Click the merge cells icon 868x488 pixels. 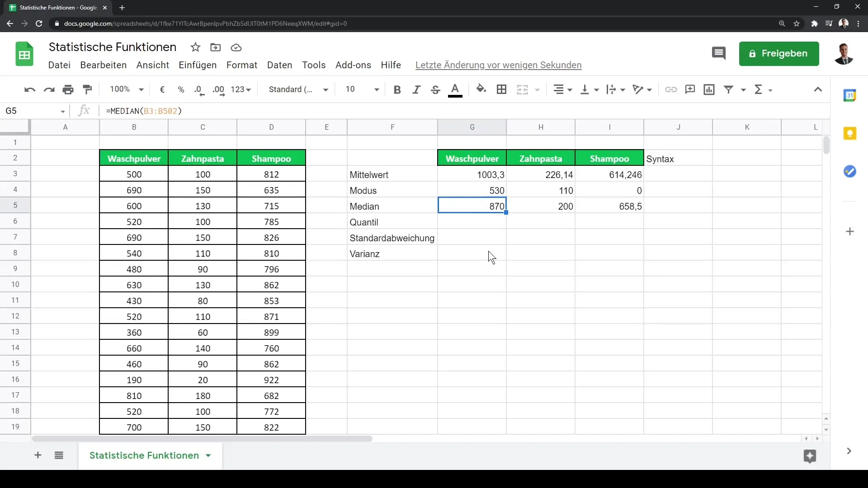pyautogui.click(x=522, y=89)
